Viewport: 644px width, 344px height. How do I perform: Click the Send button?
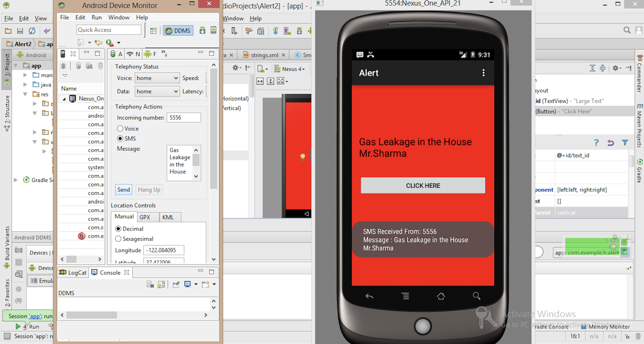[x=124, y=190]
